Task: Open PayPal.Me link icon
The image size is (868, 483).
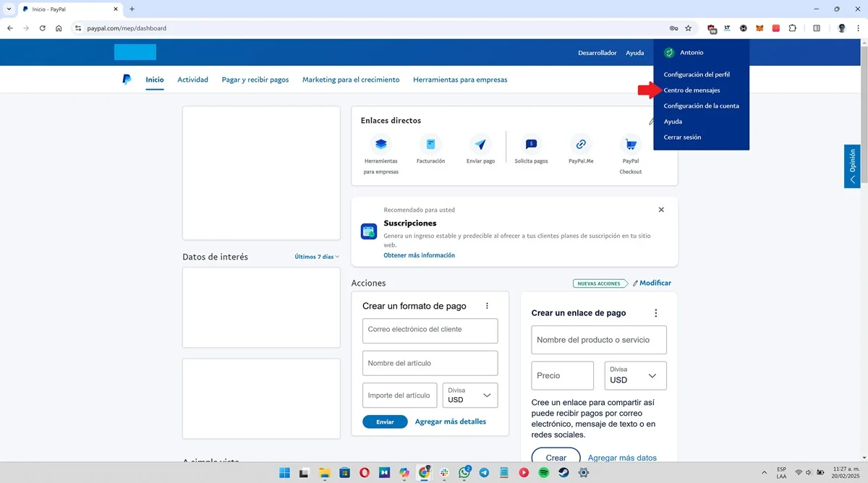Action: click(x=580, y=144)
